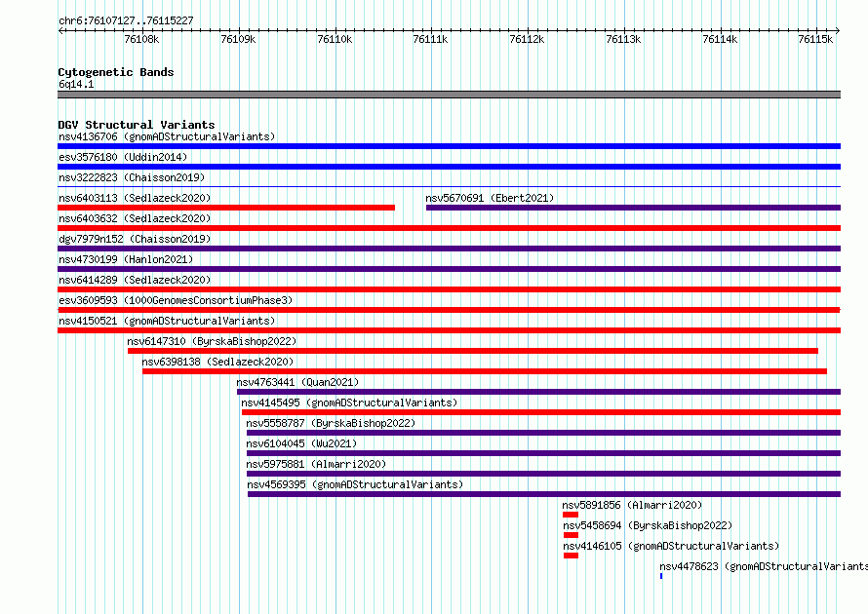Select the red bar under esv3609593
The height and width of the screenshot is (614, 868).
449,310
